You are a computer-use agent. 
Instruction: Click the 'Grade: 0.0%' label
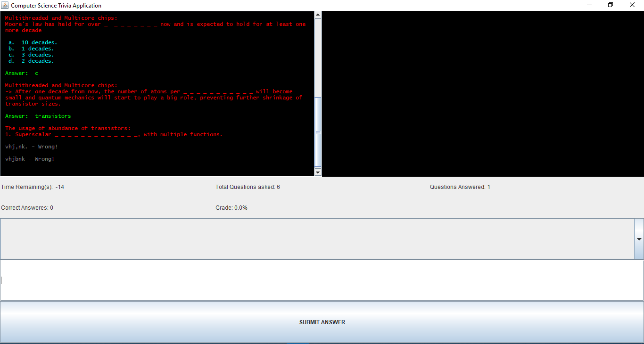coord(231,207)
